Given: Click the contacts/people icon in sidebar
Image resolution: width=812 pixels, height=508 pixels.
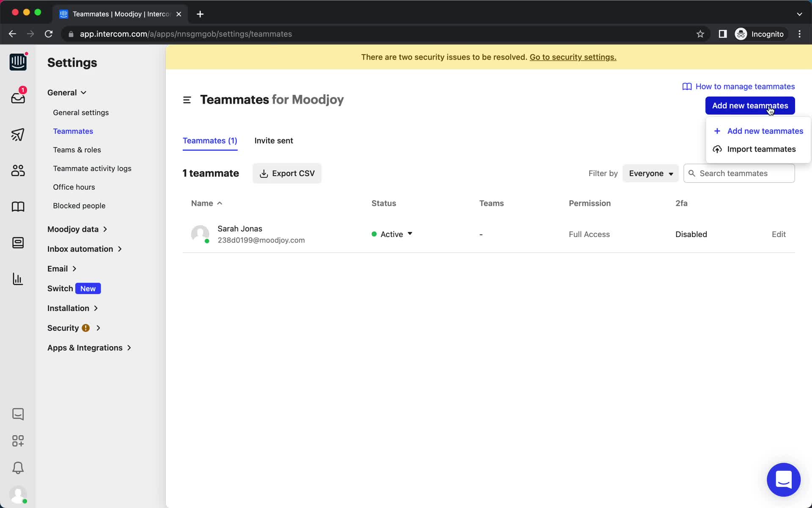Looking at the screenshot, I should (18, 170).
